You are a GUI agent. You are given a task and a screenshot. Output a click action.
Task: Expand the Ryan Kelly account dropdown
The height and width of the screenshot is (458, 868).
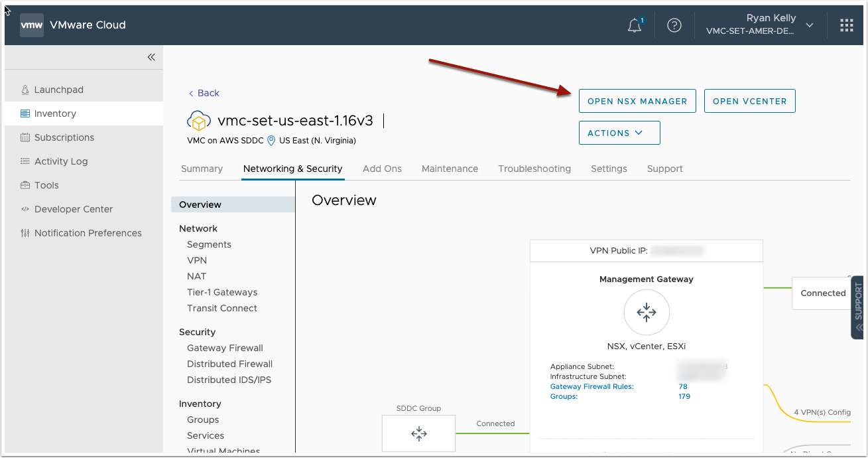click(x=810, y=25)
